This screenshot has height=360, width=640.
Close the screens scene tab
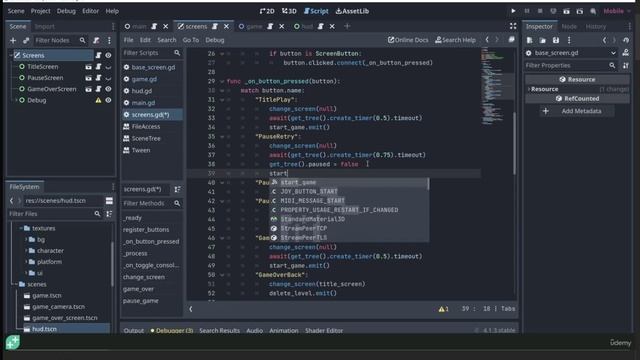click(x=226, y=26)
